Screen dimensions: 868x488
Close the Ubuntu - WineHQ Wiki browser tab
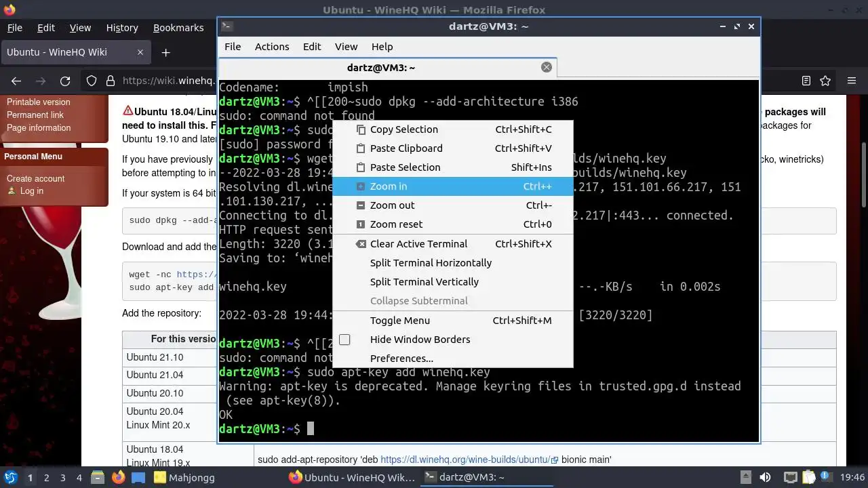click(140, 52)
